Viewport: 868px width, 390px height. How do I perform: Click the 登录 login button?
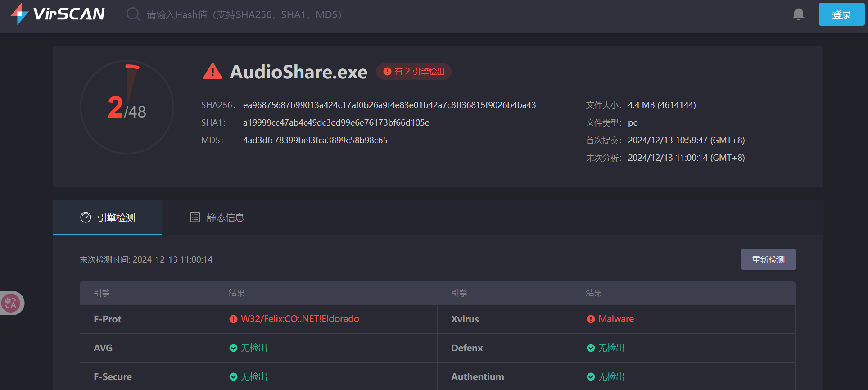[x=841, y=14]
